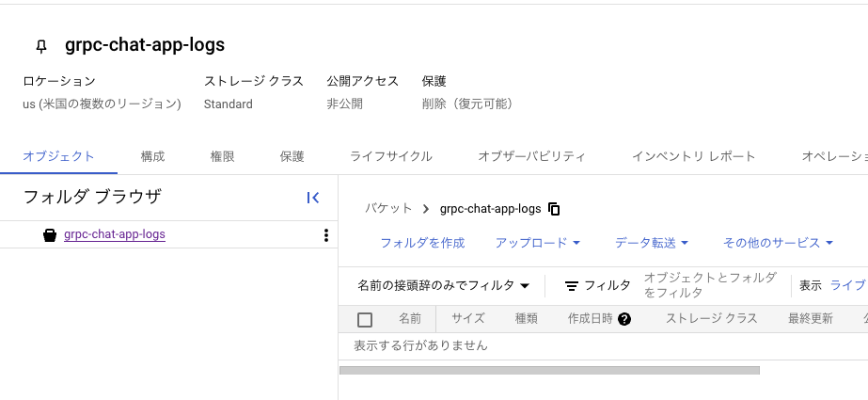Screen dimensions: 868x400
Task: Click the フィルタ filter lines icon
Action: pyautogui.click(x=571, y=286)
